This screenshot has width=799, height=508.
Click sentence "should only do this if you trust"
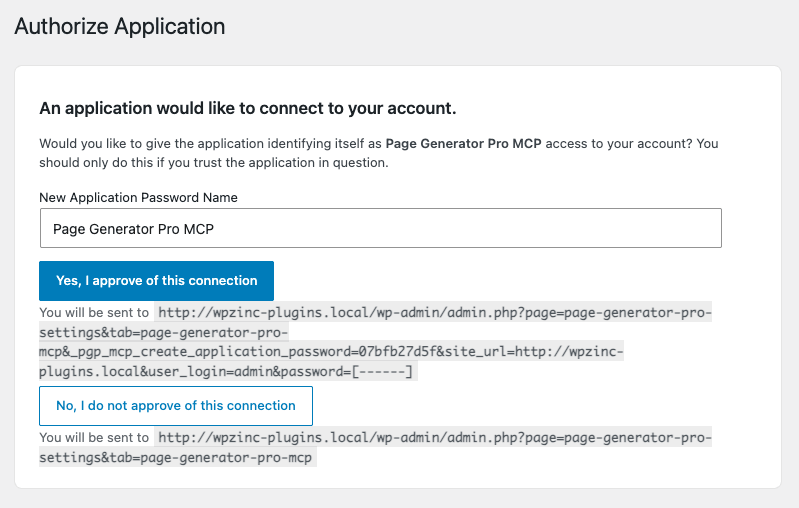click(214, 163)
